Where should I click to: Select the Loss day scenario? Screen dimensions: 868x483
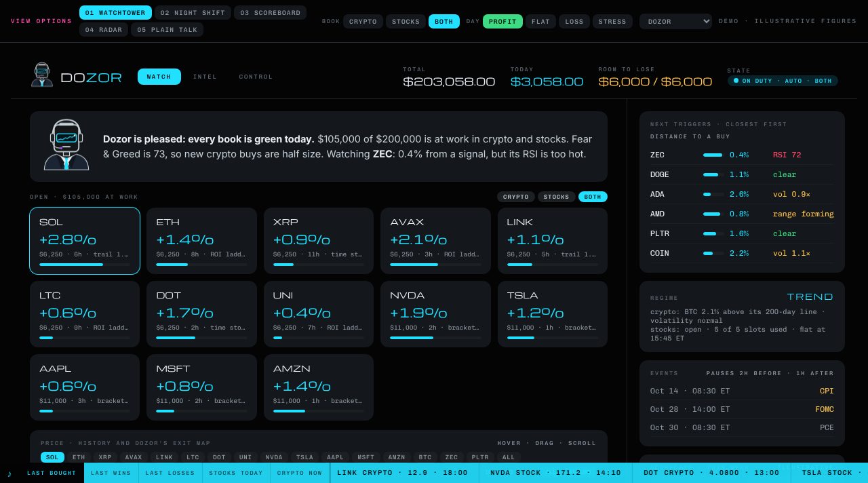574,22
